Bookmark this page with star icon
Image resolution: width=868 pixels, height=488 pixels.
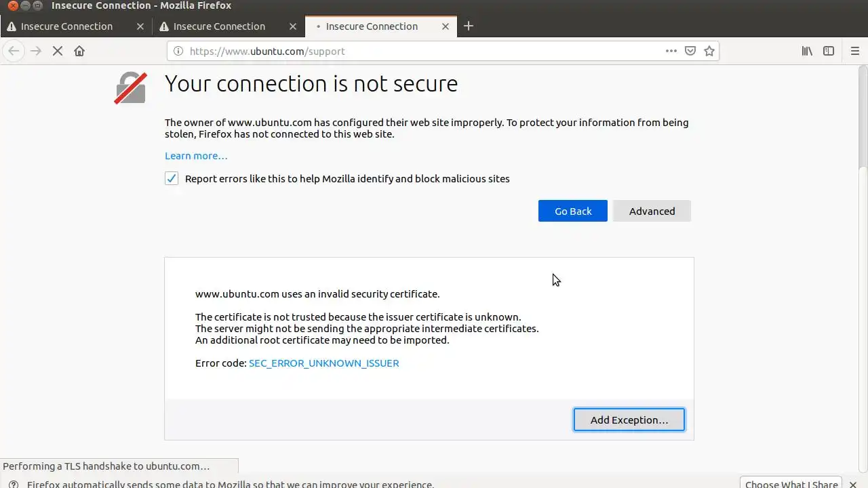(x=709, y=51)
